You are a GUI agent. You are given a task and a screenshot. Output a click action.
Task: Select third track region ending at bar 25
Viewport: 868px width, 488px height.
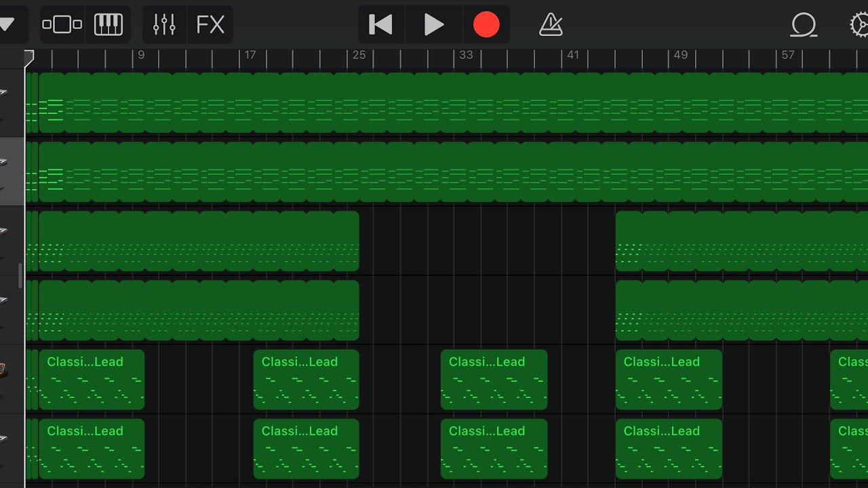click(199, 241)
